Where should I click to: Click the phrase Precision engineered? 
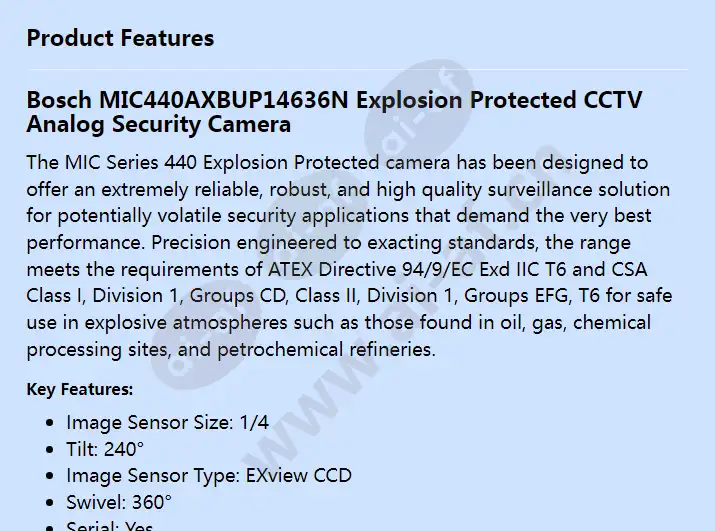pos(245,243)
